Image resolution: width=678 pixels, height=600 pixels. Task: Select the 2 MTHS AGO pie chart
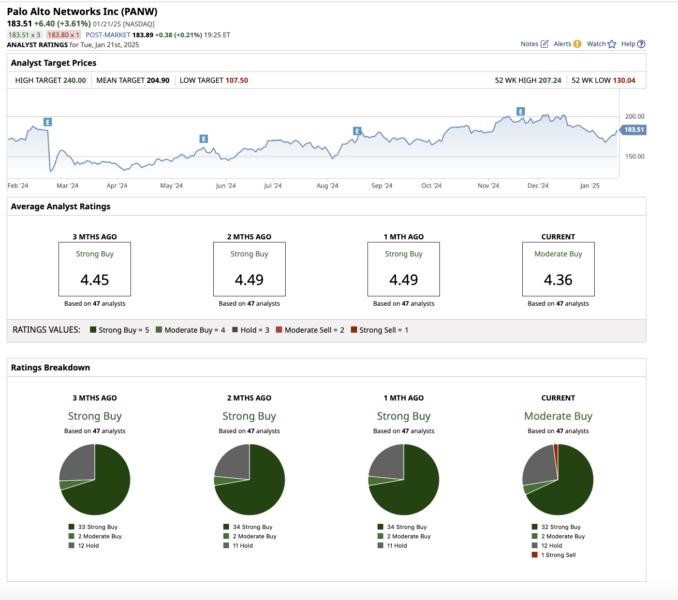(249, 480)
